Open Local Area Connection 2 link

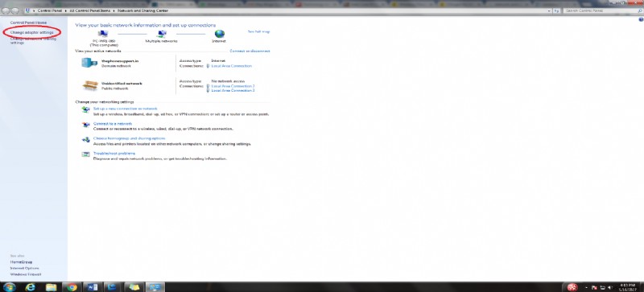(x=233, y=86)
